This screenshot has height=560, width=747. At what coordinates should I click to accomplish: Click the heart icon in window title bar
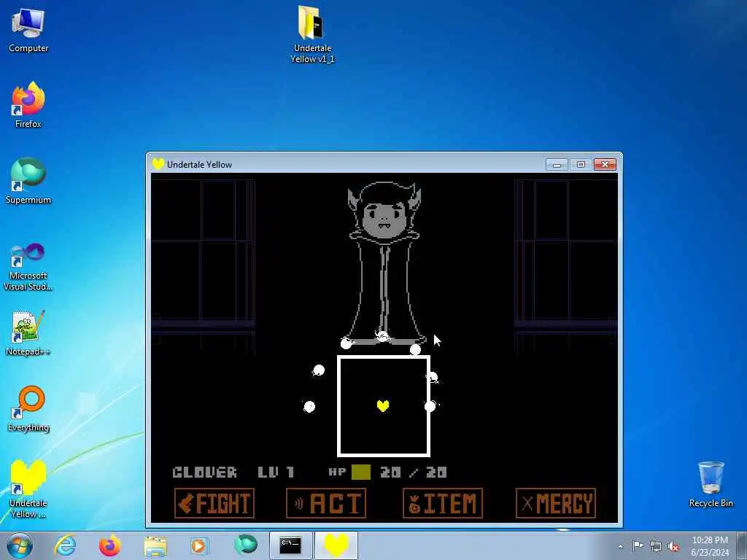158,164
